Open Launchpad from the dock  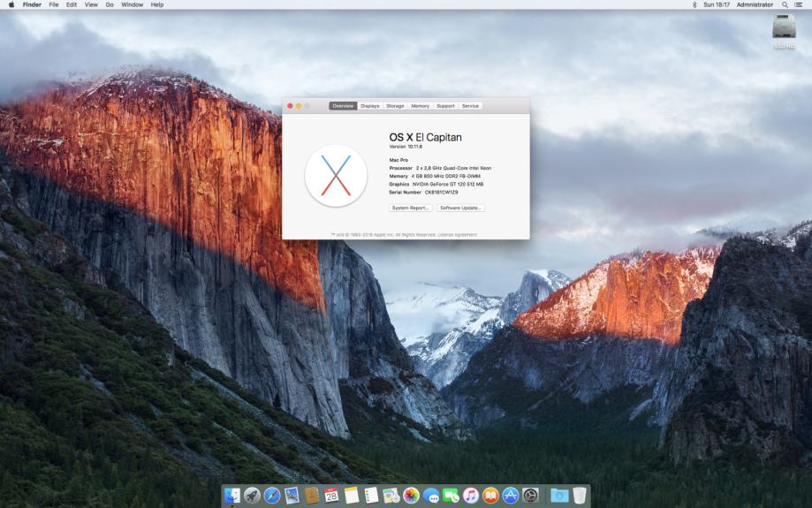252,496
